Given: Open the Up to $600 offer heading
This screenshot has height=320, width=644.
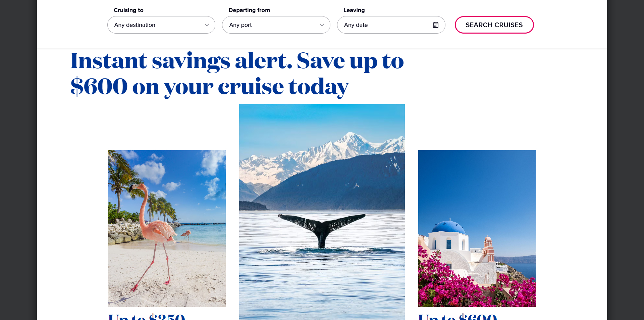Looking at the screenshot, I should [458, 317].
